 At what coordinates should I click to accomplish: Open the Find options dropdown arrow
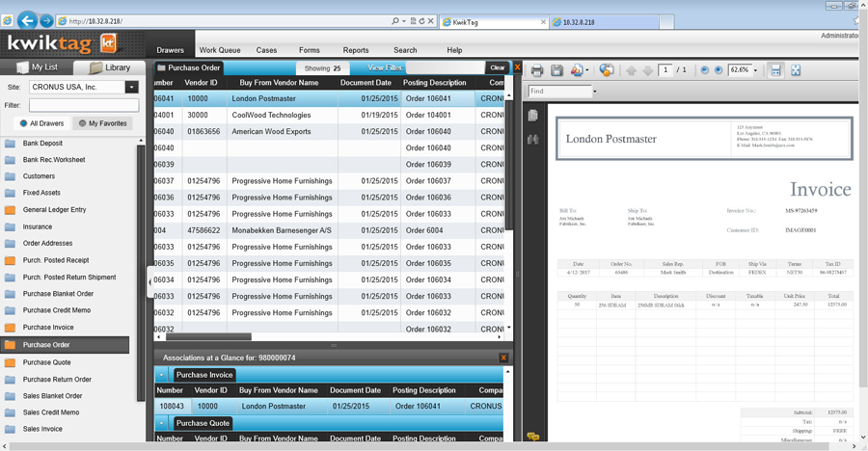point(595,92)
